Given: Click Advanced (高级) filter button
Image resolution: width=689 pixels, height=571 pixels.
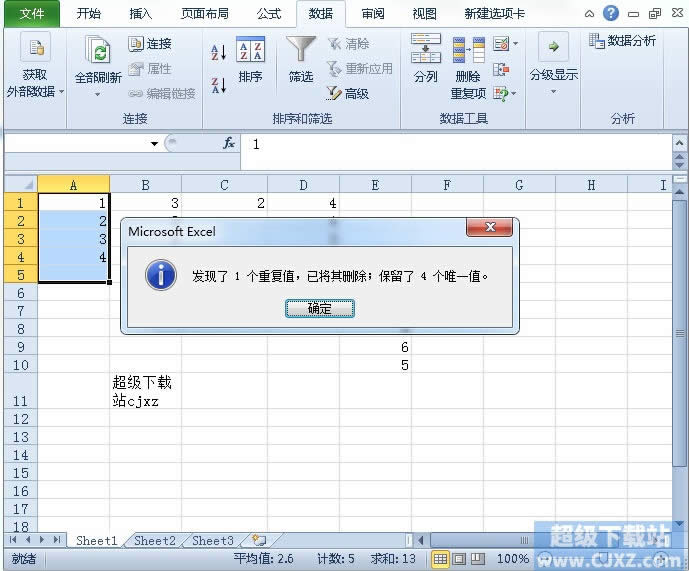Looking at the screenshot, I should click(x=348, y=93).
